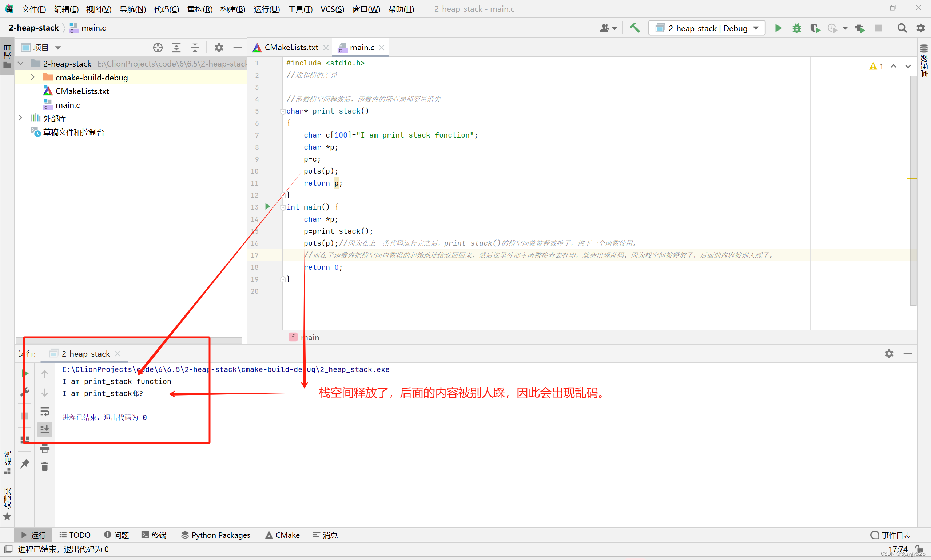Viewport: 931px width, 560px height.
Task: Run the 2_heap_stack configuration
Action: (x=778, y=28)
